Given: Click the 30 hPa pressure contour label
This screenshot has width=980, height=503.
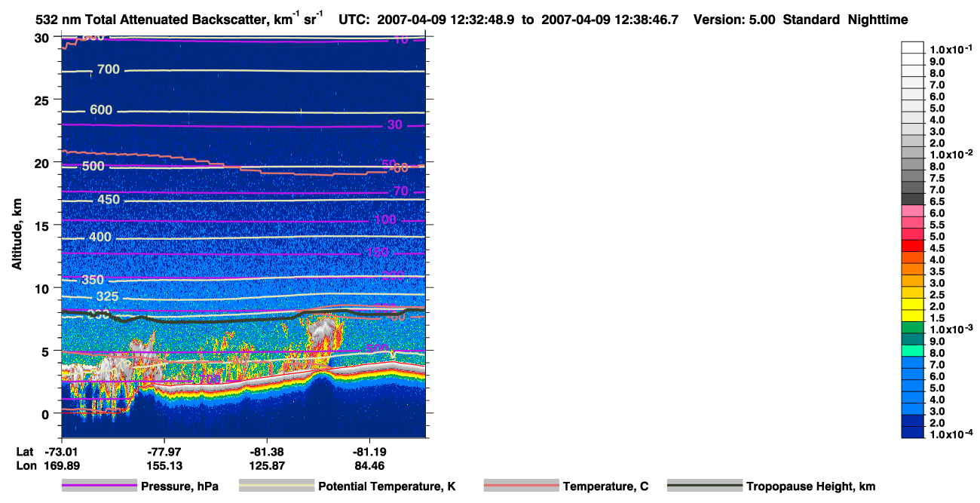Looking at the screenshot, I should tap(394, 125).
